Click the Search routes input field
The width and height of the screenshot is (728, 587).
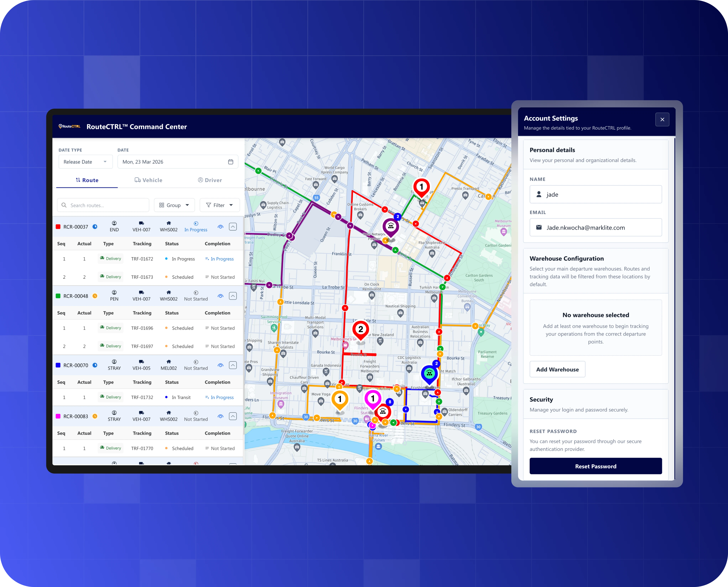(x=103, y=205)
